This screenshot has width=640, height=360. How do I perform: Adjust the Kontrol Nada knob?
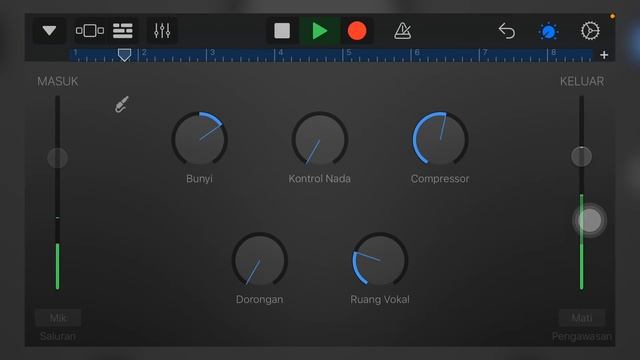click(320, 139)
